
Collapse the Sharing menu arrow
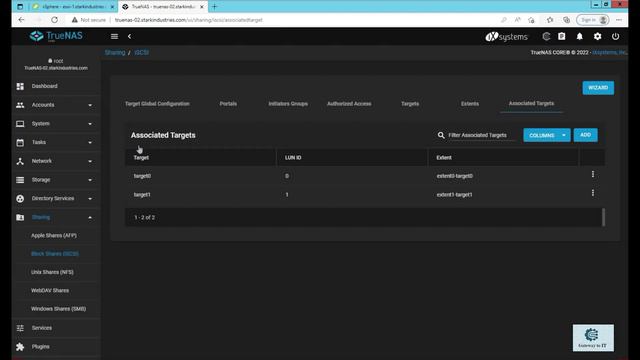(90, 218)
